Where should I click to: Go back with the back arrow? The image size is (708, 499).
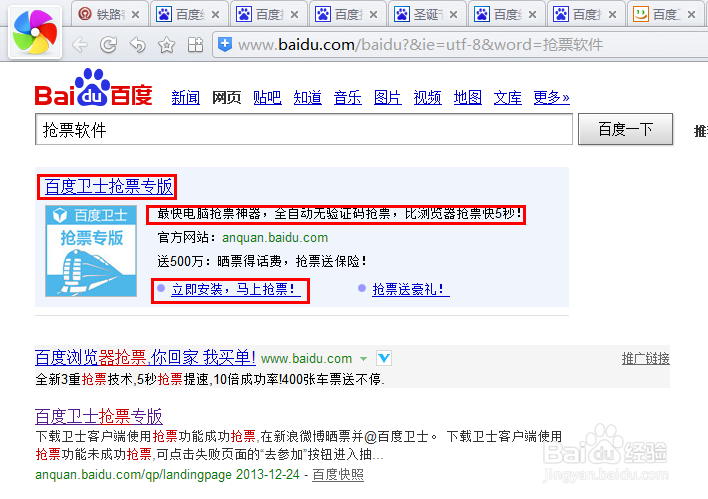80,45
